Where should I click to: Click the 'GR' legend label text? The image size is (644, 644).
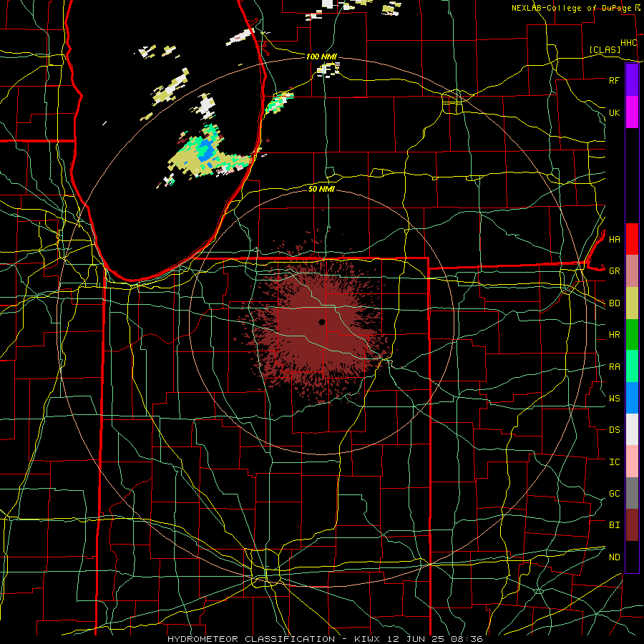pos(614,271)
